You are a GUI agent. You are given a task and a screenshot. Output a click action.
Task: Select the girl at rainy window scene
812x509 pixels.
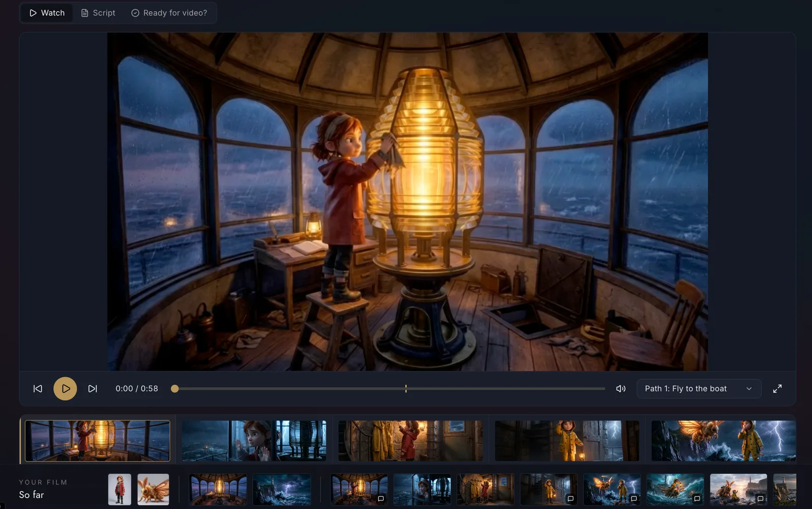pos(254,440)
